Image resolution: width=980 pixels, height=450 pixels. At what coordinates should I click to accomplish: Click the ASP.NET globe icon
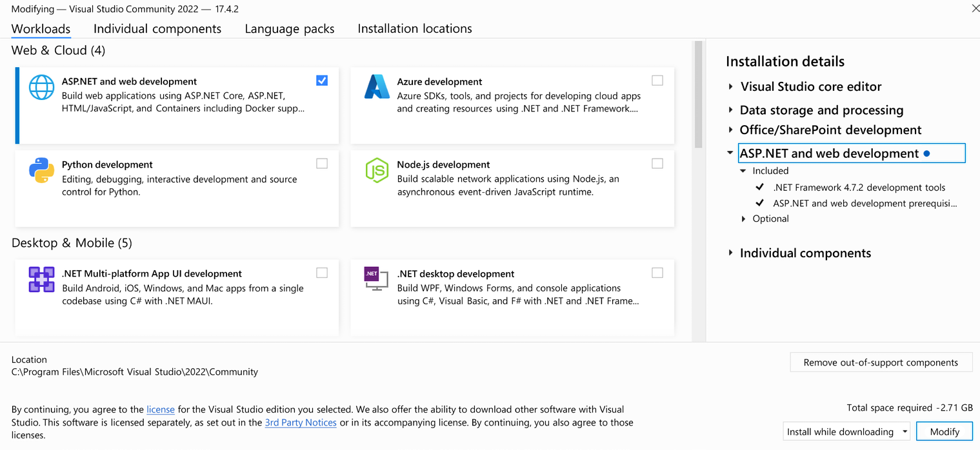click(x=42, y=87)
